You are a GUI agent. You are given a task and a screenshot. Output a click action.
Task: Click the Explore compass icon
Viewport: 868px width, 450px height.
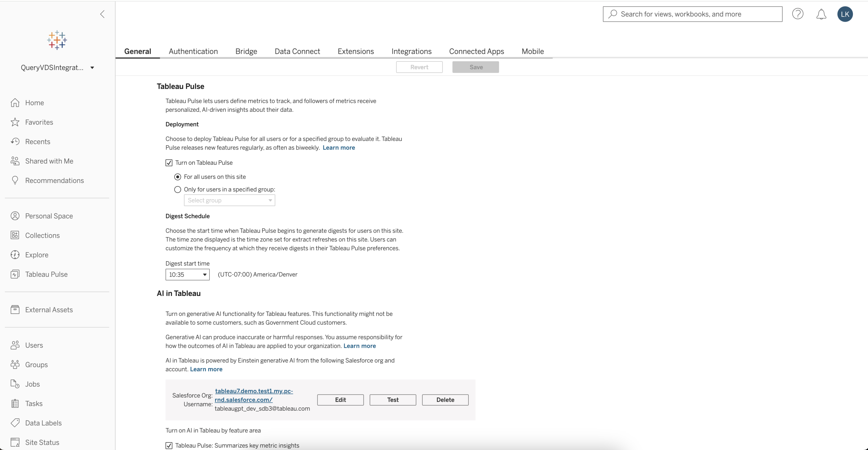pyautogui.click(x=15, y=255)
